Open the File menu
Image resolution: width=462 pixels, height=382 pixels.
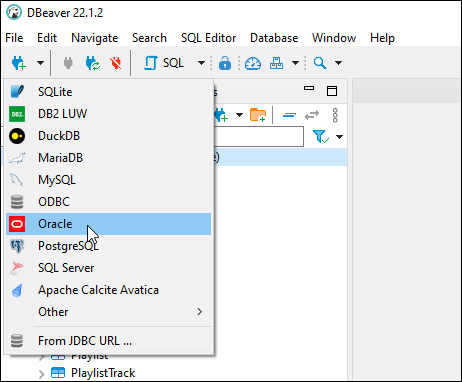(14, 38)
